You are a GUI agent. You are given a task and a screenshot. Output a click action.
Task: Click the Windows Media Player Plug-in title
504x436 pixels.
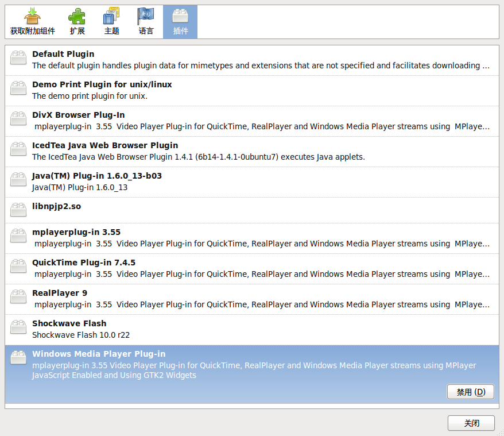click(x=99, y=354)
